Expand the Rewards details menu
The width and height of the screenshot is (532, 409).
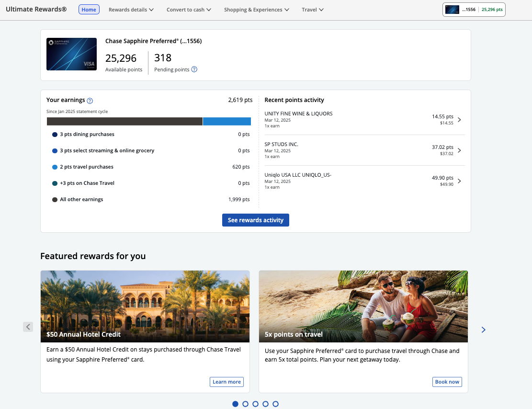[x=131, y=10]
